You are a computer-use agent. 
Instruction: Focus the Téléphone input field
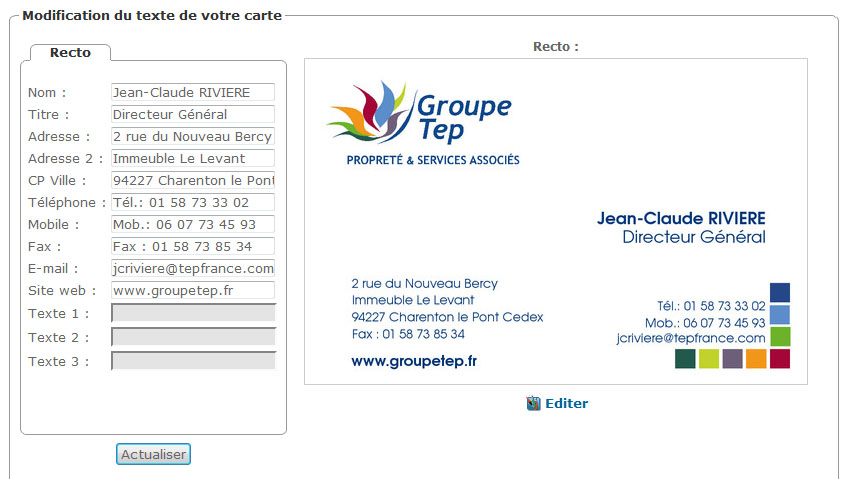tap(193, 202)
